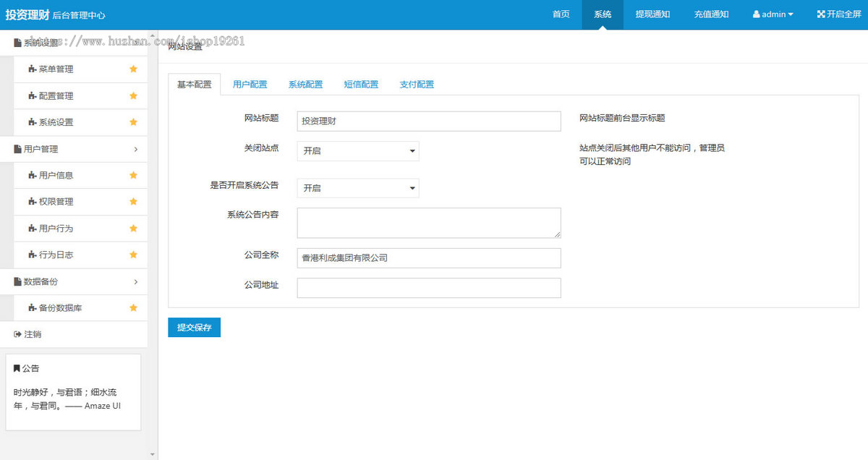Click the logout icon beside 注销

pyautogui.click(x=17, y=334)
